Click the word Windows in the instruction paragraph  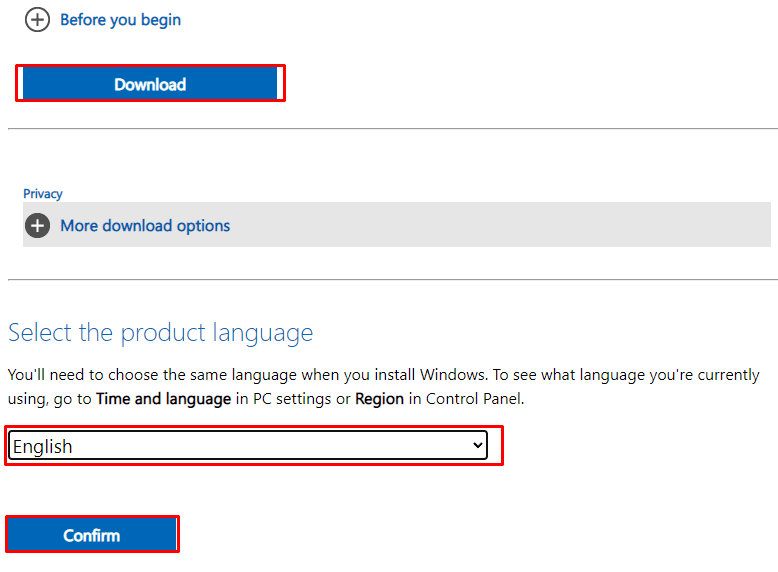[452, 375]
